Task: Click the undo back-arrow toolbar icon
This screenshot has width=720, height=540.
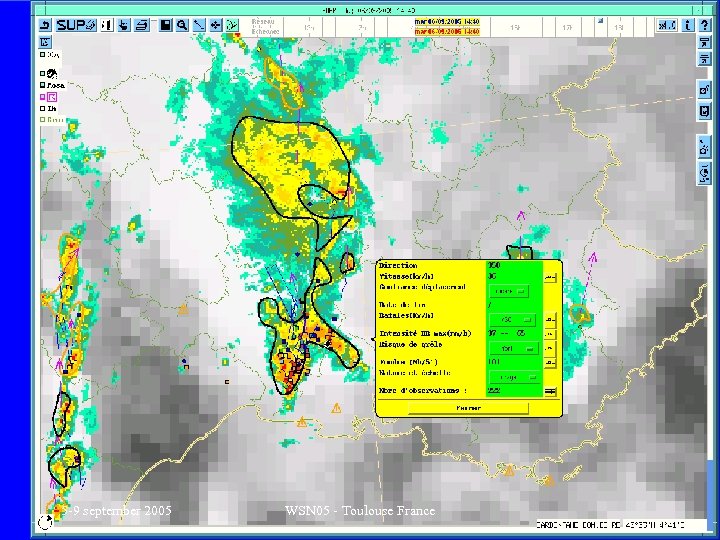Action: point(45,25)
